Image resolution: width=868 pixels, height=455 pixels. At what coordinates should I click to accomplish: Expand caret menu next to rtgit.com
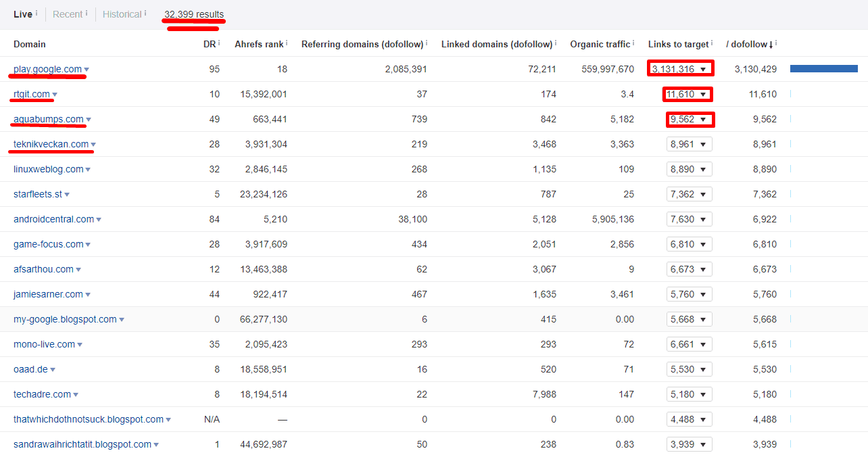point(55,95)
